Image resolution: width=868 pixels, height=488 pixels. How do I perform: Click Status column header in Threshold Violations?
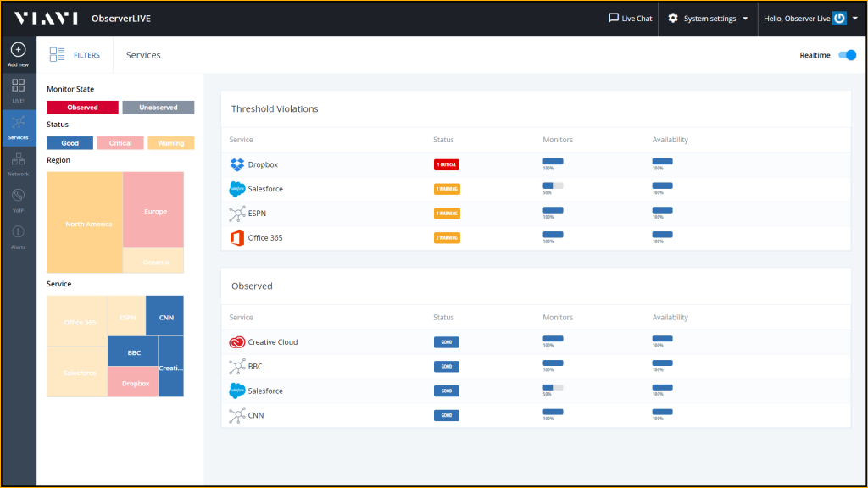(x=443, y=140)
